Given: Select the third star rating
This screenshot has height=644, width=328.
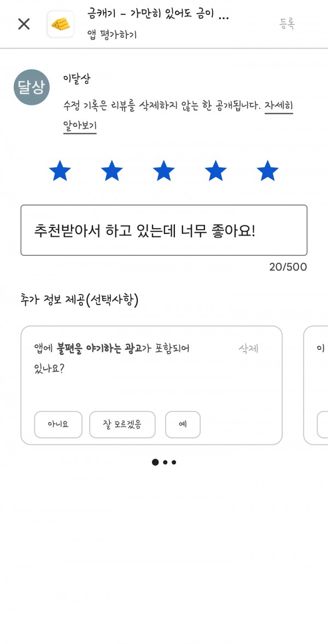Looking at the screenshot, I should point(164,171).
